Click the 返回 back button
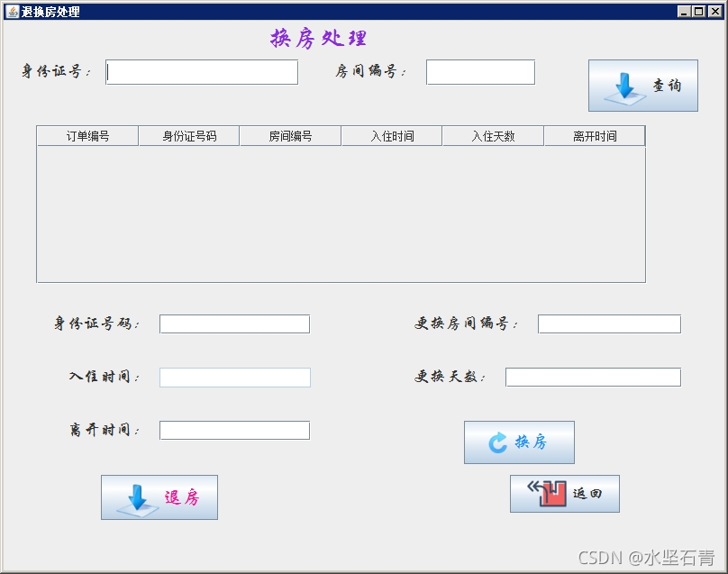728x574 pixels. (565, 494)
